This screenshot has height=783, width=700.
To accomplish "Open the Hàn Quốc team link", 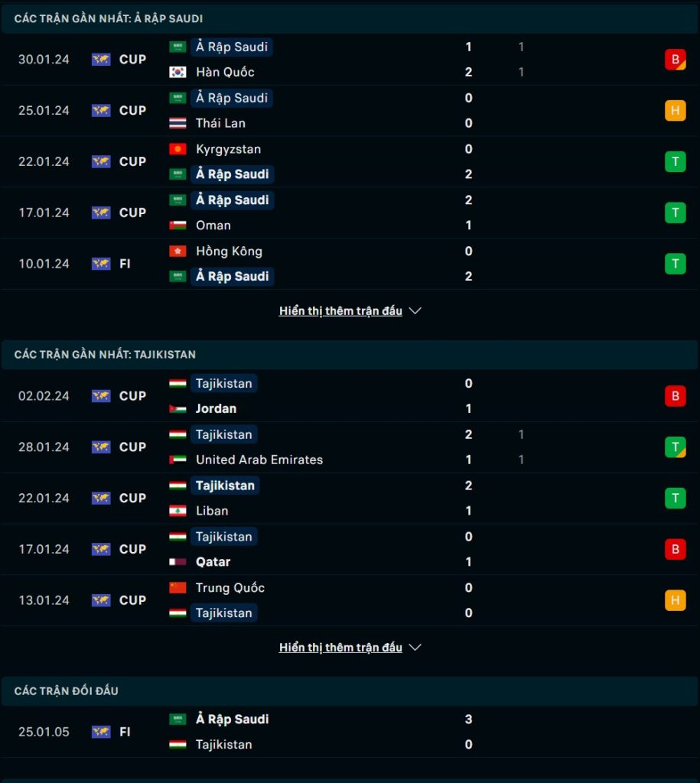I will (x=225, y=72).
